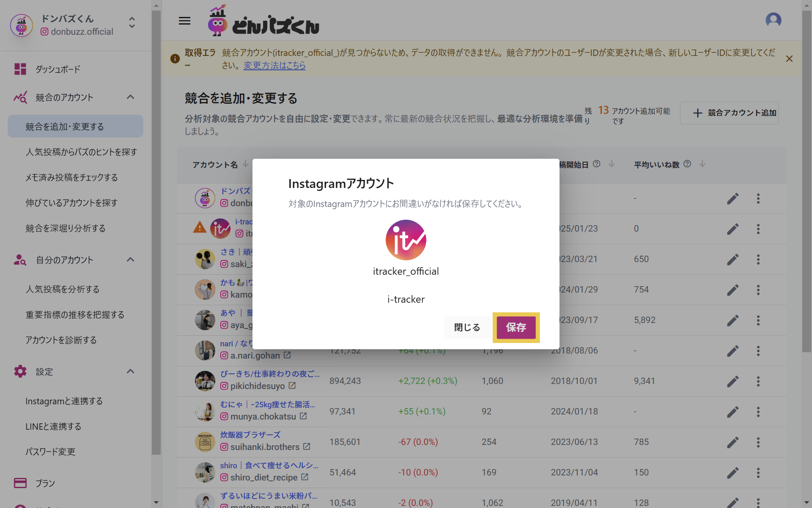Click the 閉じる button in dialog
This screenshot has height=508, width=812.
[467, 327]
